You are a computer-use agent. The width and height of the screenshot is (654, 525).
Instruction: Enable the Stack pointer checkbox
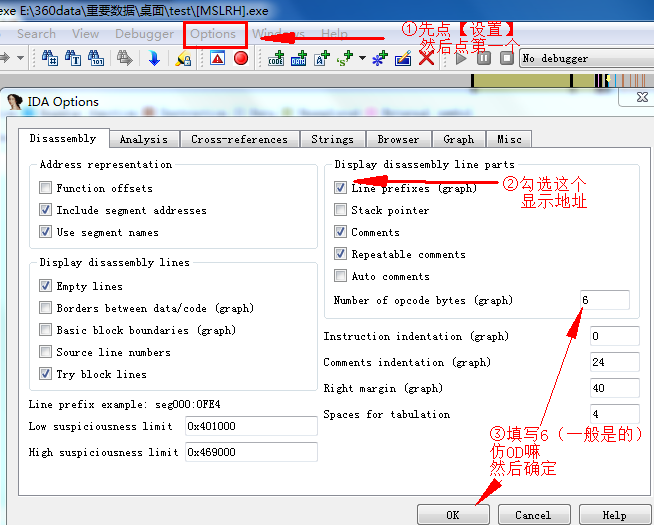[x=340, y=210]
